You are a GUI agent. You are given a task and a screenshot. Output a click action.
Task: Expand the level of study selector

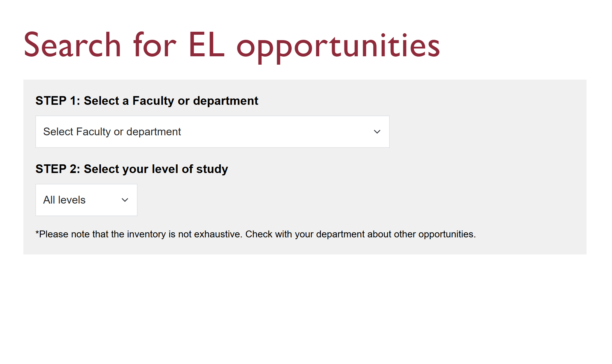86,200
